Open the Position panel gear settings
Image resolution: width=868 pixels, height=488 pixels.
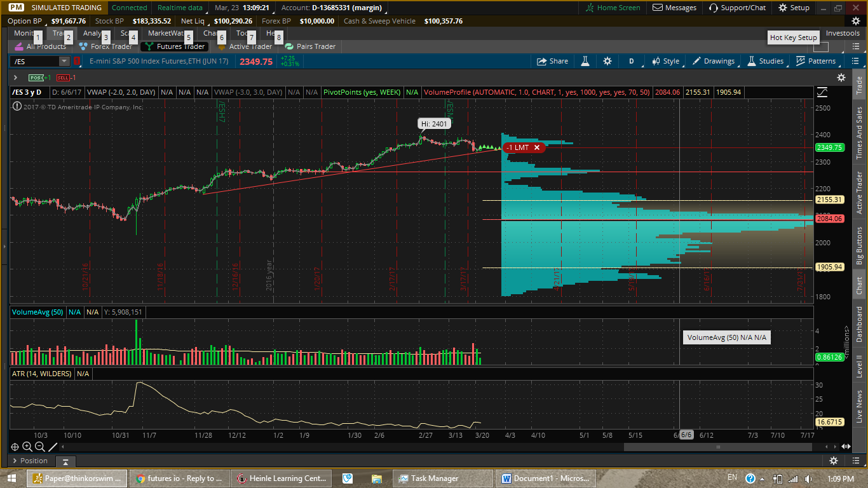coord(834,461)
